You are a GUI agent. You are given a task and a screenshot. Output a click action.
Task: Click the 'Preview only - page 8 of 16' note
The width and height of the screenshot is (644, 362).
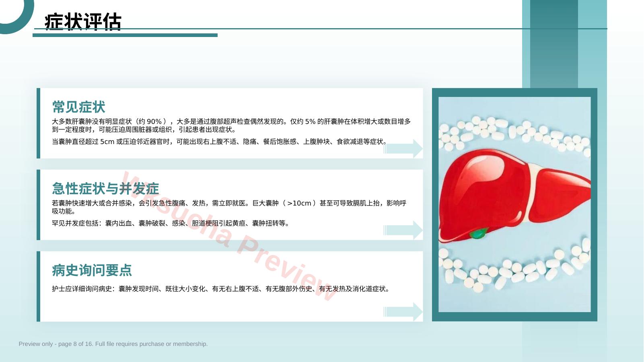(113, 344)
